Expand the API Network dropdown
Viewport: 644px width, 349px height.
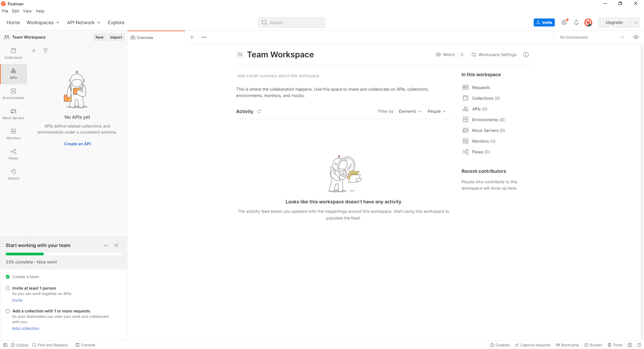tap(84, 22)
